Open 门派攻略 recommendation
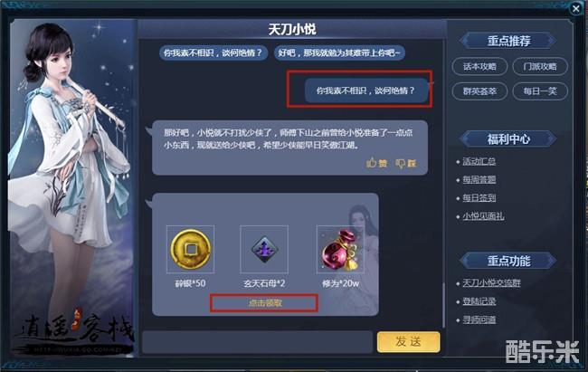The width and height of the screenshot is (588, 372). coord(540,67)
